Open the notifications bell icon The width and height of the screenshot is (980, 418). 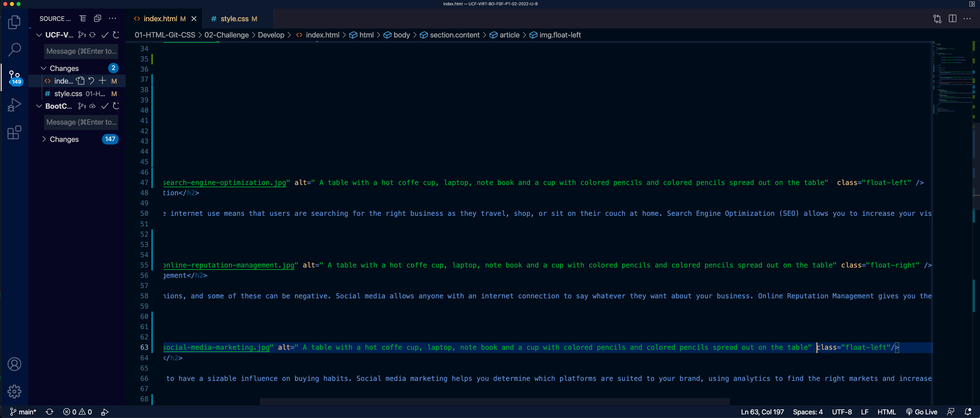point(968,412)
